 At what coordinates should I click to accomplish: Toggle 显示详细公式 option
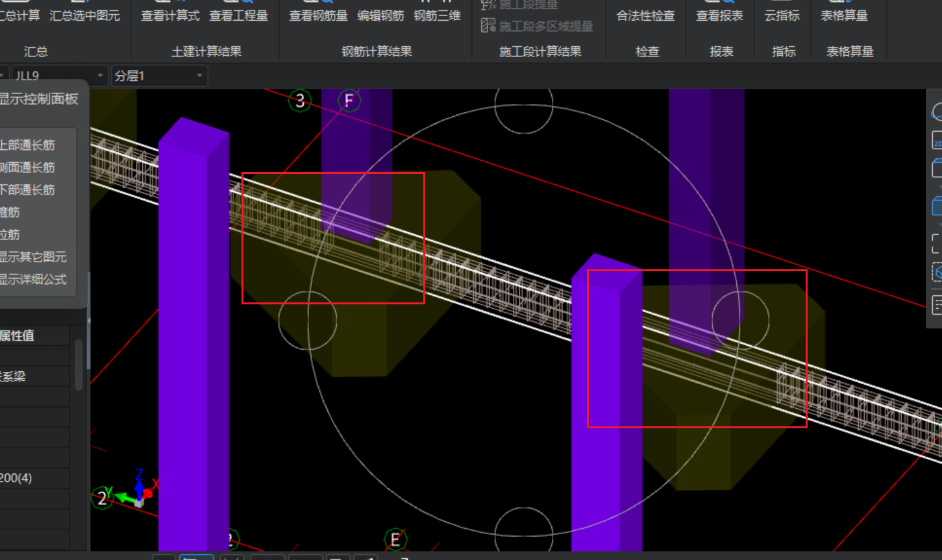pyautogui.click(x=33, y=280)
